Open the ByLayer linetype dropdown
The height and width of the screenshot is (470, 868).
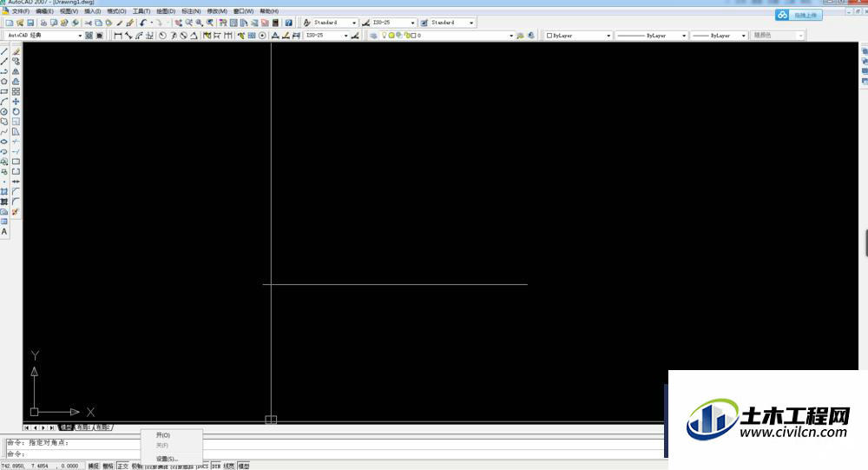click(x=652, y=36)
